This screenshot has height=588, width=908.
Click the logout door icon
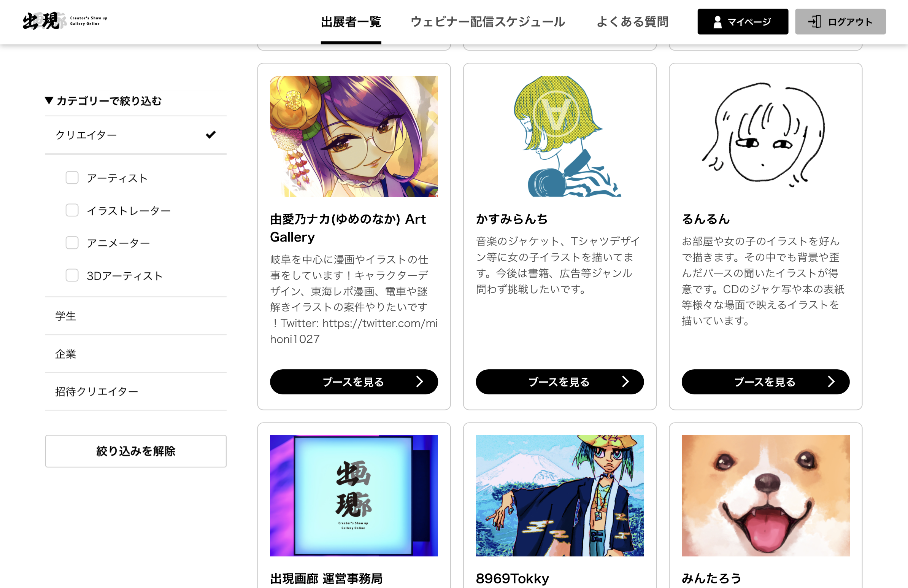pos(814,22)
